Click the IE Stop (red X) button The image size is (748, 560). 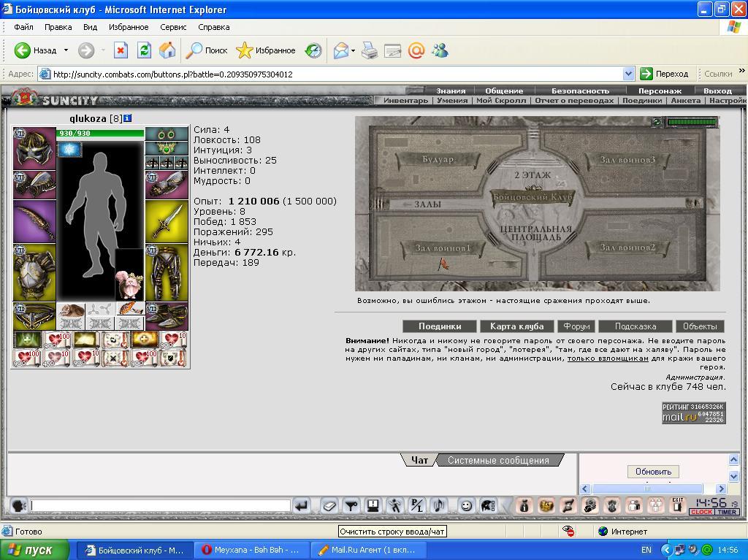[121, 50]
